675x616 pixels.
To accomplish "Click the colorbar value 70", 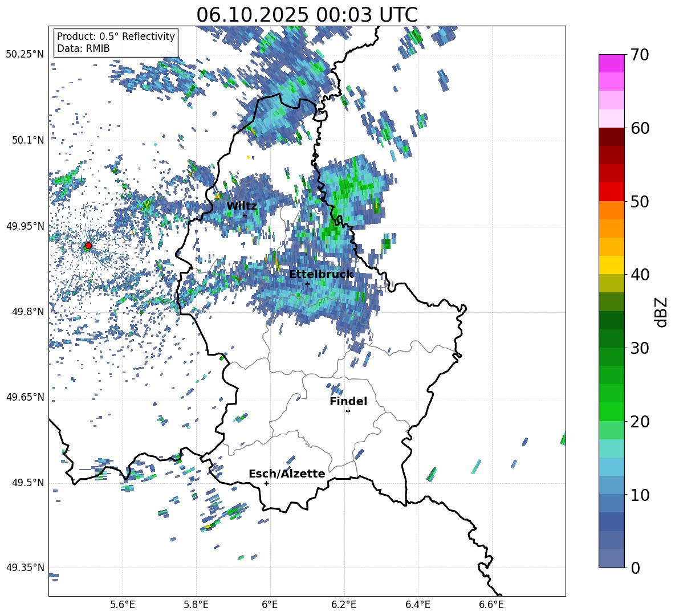I will point(640,55).
